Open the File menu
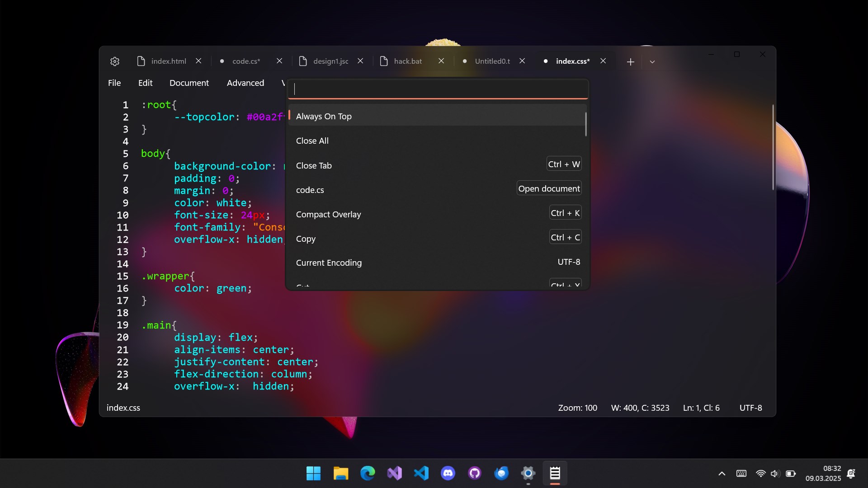 114,83
